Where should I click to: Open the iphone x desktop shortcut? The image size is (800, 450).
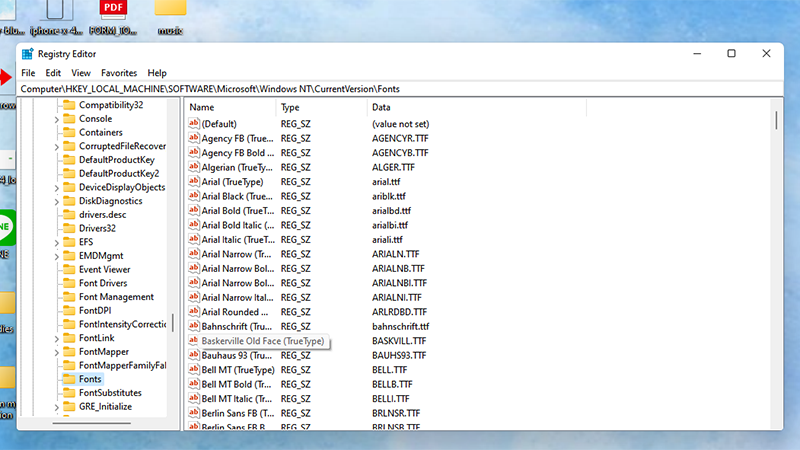coord(56,18)
